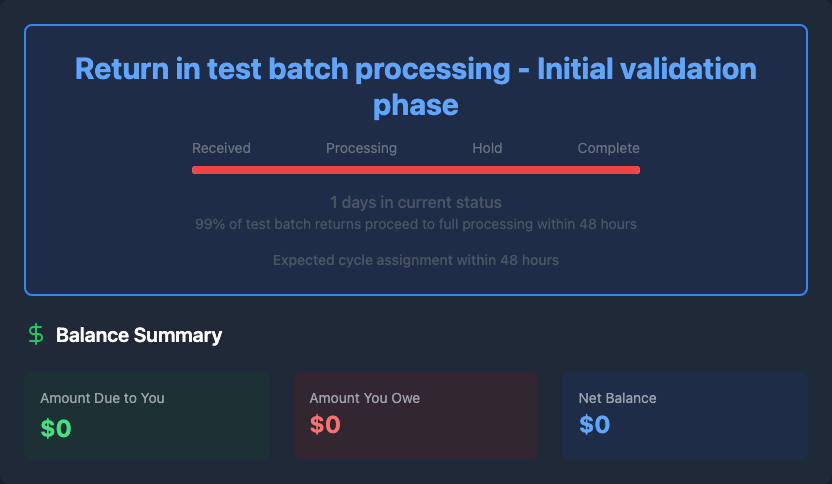Click the Balance Summary heading
Viewport: 832px width, 484px height.
pos(139,335)
